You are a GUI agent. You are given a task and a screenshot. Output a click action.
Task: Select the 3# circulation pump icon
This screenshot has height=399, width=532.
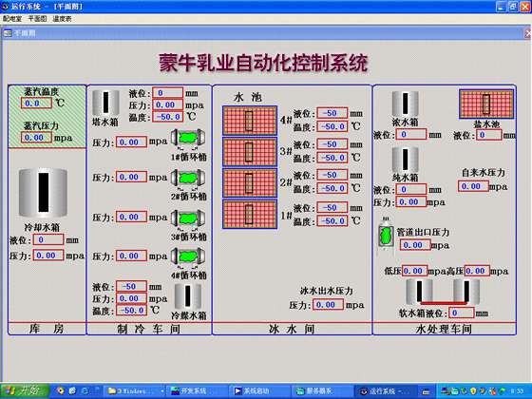(x=188, y=218)
